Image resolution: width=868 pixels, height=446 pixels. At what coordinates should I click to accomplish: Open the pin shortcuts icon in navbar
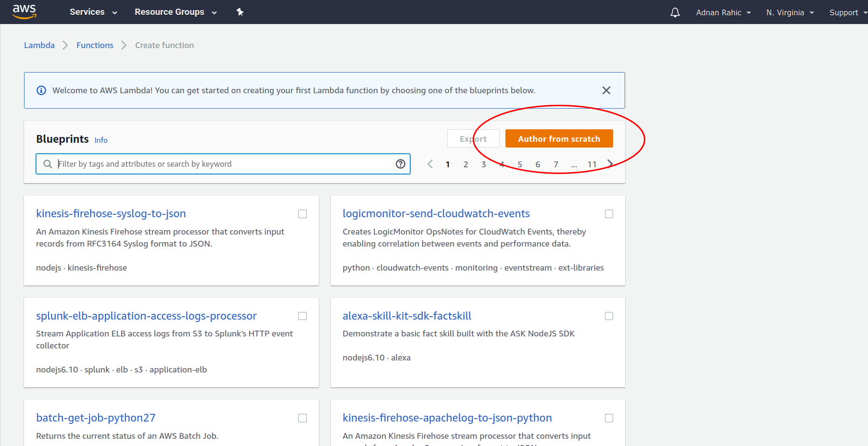[x=240, y=12]
